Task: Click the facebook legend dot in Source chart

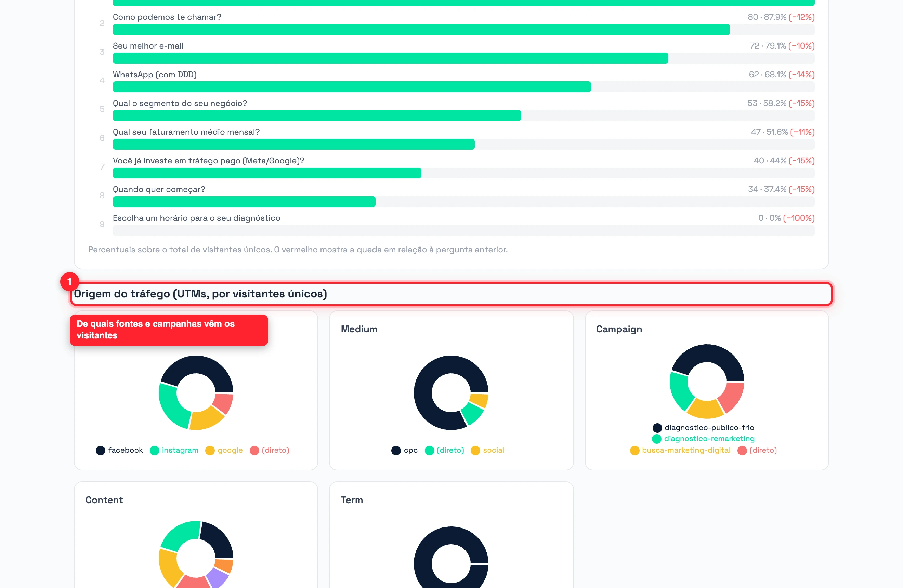Action: [x=101, y=450]
